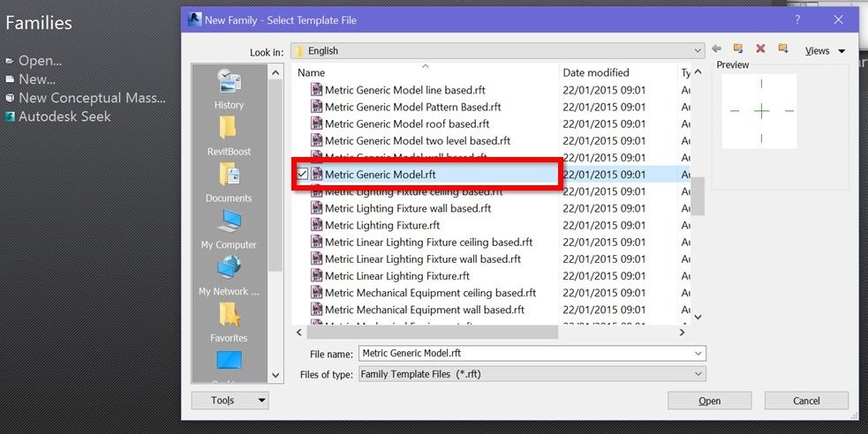Select Metric Mechanical Equipment wall based.rft
This screenshot has height=434, width=868.
tap(425, 310)
